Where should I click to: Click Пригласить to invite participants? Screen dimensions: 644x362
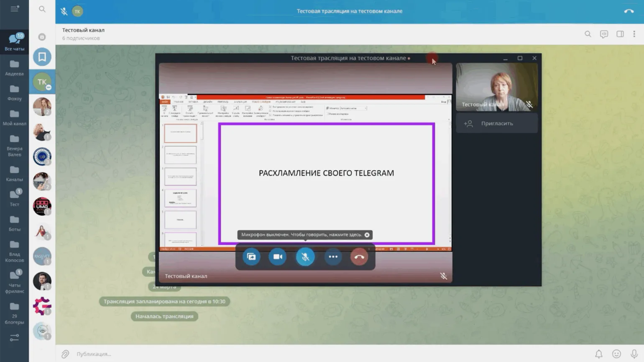pyautogui.click(x=496, y=124)
